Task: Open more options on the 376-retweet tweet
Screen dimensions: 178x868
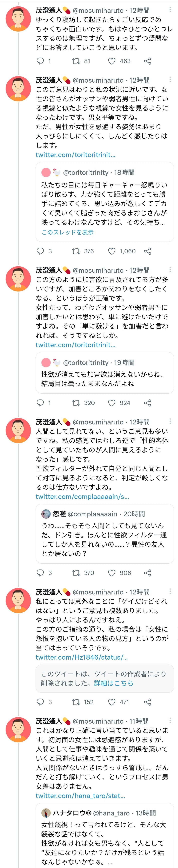Action: pos(170,80)
